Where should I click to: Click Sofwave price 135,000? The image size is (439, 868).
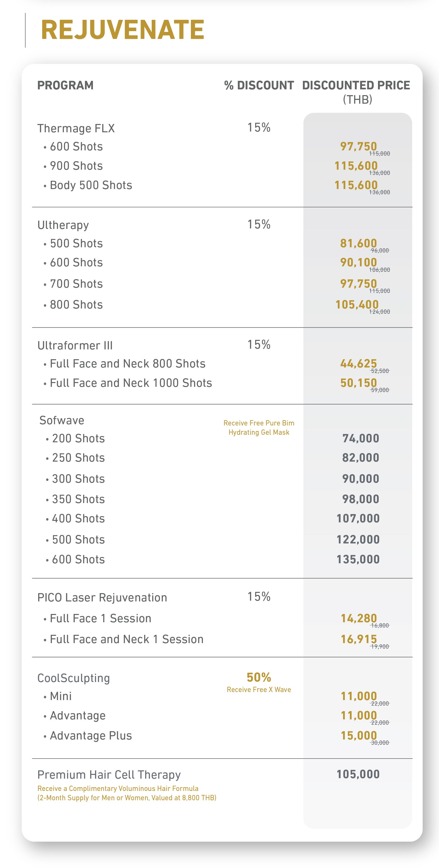click(358, 559)
